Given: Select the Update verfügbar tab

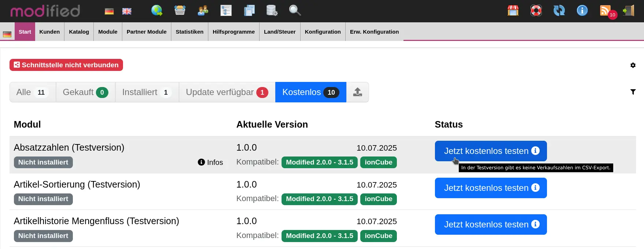Looking at the screenshot, I should (227, 92).
